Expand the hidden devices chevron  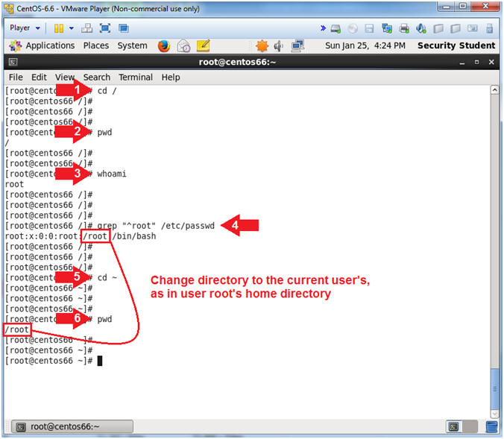pos(323,28)
